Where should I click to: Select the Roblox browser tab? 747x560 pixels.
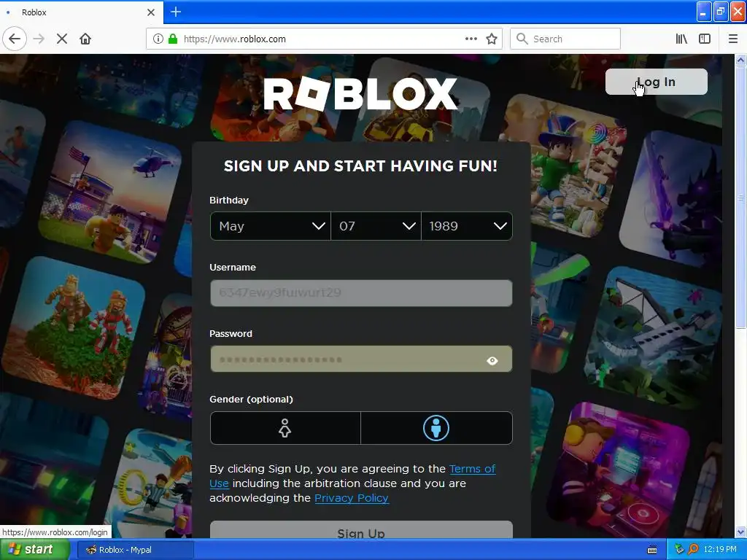(81, 12)
